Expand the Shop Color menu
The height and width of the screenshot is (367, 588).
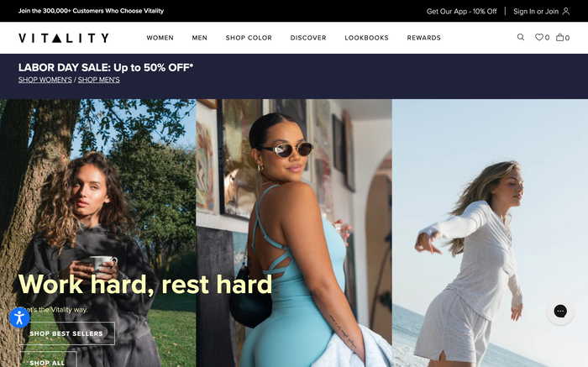249,38
